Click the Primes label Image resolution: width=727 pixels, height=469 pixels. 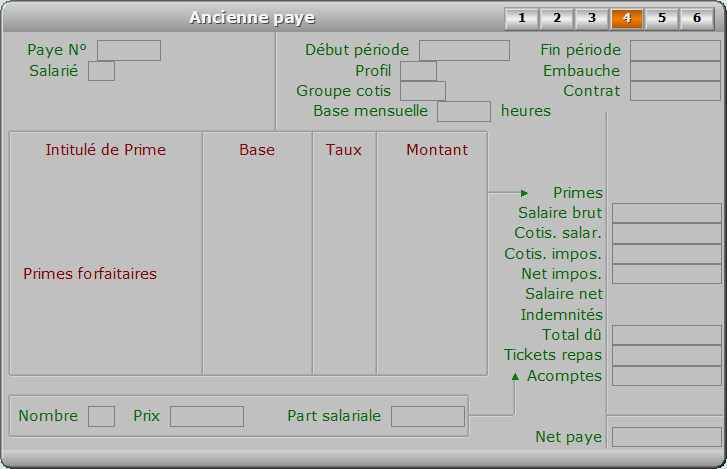pyautogui.click(x=578, y=193)
